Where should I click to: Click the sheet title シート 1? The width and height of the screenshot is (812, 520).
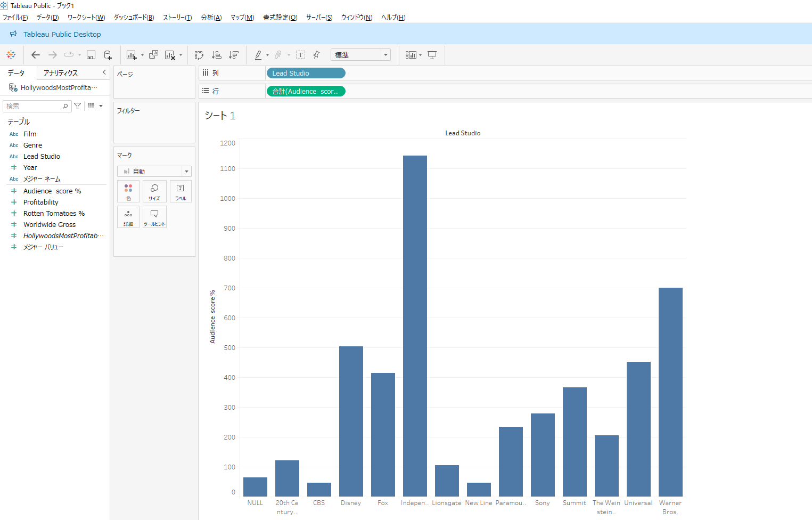(x=220, y=115)
